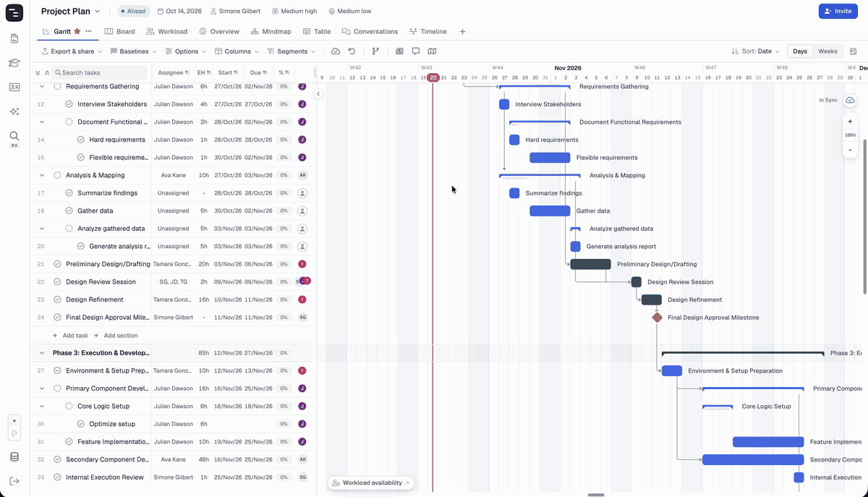Viewport: 868px width, 497px height.
Task: Switch to Mindmap tab
Action: (271, 32)
